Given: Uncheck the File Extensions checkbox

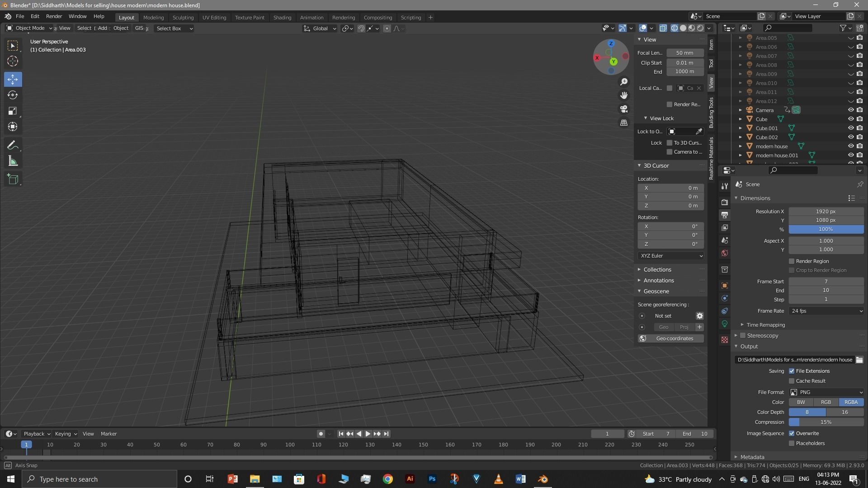Looking at the screenshot, I should click(x=792, y=371).
